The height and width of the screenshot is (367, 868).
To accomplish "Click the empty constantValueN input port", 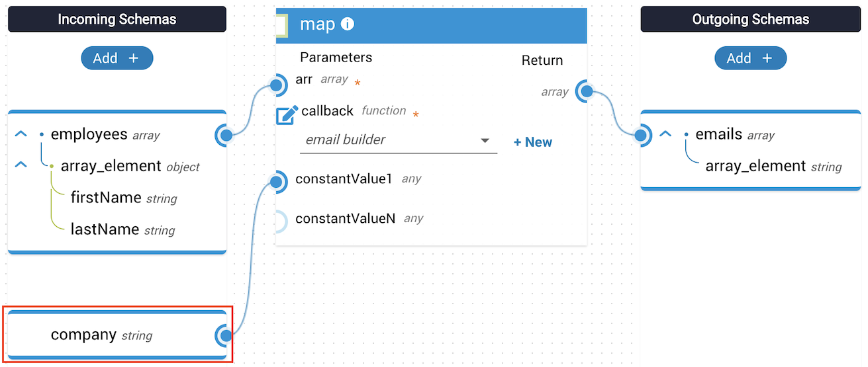I will tap(278, 221).
